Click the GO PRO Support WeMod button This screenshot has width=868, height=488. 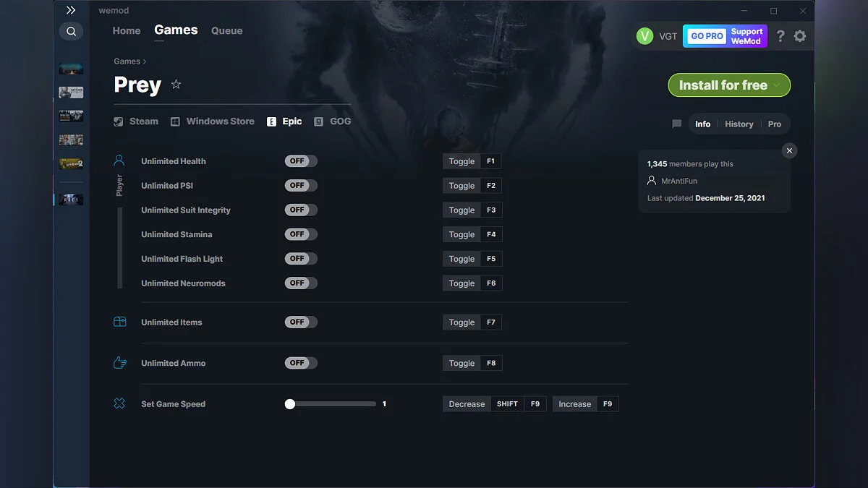[725, 36]
